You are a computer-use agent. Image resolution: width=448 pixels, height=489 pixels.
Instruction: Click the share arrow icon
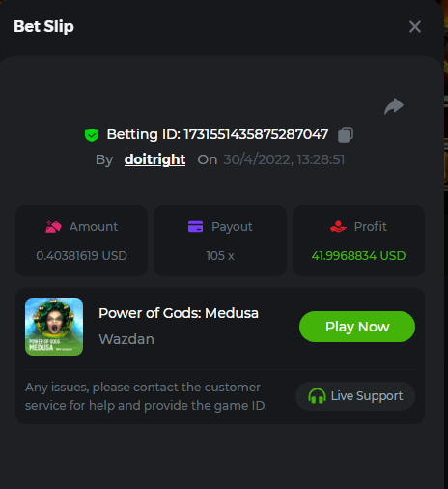[x=394, y=106]
